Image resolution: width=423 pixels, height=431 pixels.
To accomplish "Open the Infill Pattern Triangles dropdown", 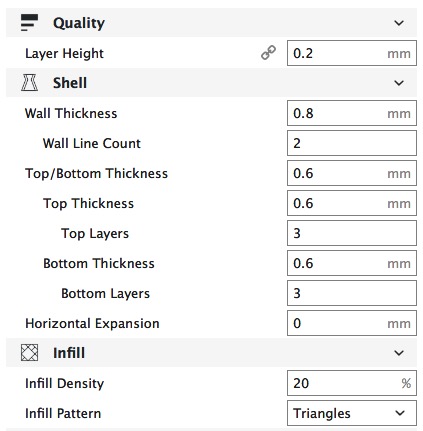I will pyautogui.click(x=352, y=413).
